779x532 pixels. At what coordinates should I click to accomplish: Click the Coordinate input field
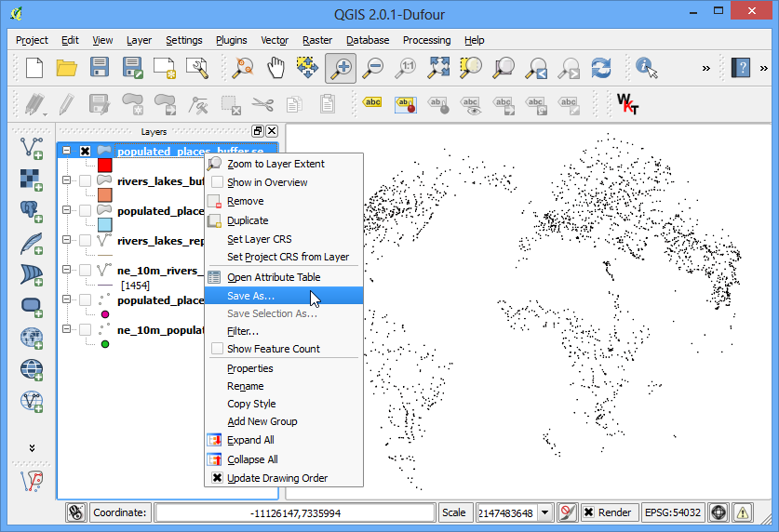(x=295, y=512)
